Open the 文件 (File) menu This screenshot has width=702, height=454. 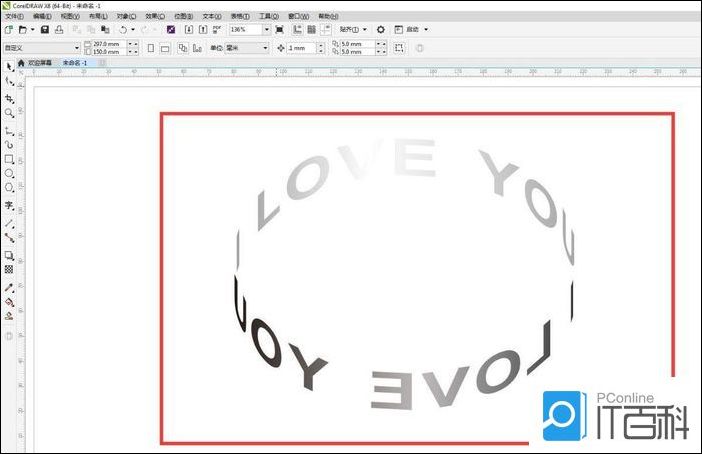14,16
